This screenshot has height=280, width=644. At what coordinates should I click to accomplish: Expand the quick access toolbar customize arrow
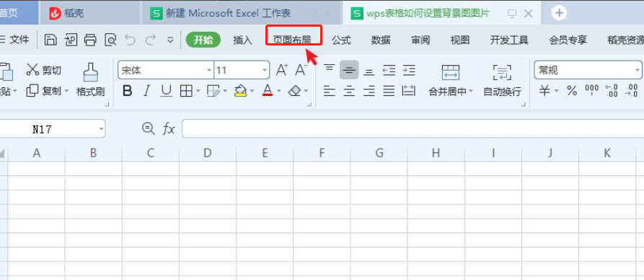(x=170, y=40)
